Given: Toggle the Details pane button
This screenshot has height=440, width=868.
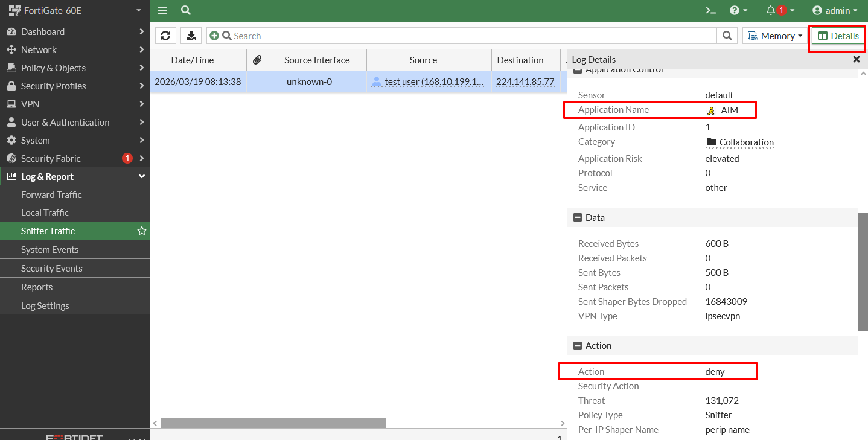Looking at the screenshot, I should click(838, 36).
